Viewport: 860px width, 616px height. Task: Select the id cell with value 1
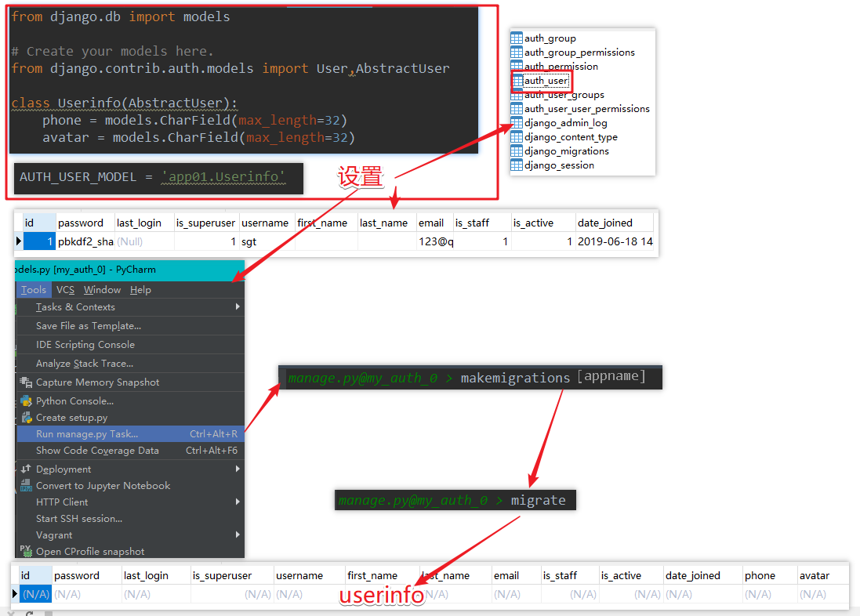click(x=39, y=241)
